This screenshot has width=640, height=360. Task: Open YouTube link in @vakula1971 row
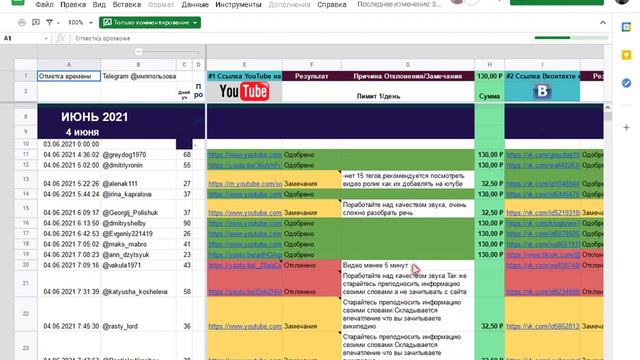point(245,265)
